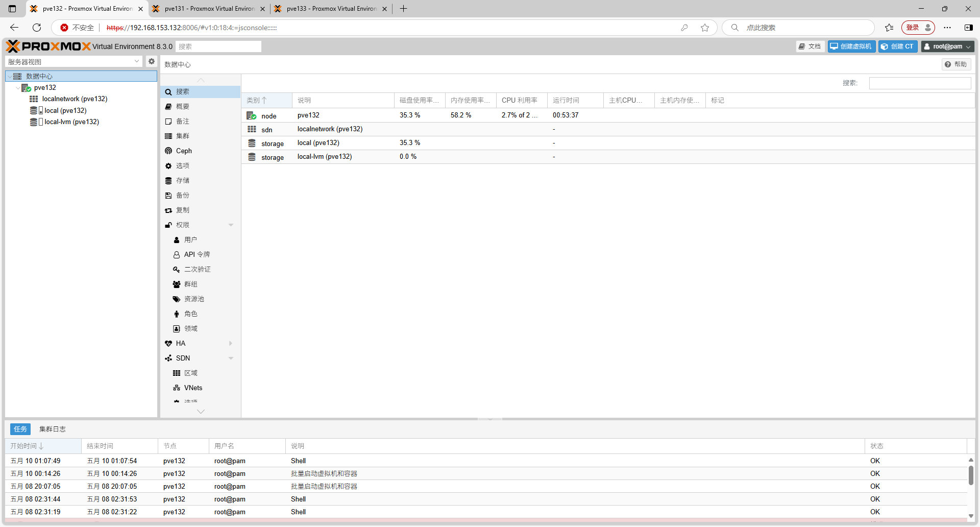This screenshot has width=980, height=527.
Task: Select the sdn localnetwork (pve132) row
Action: [x=608, y=129]
